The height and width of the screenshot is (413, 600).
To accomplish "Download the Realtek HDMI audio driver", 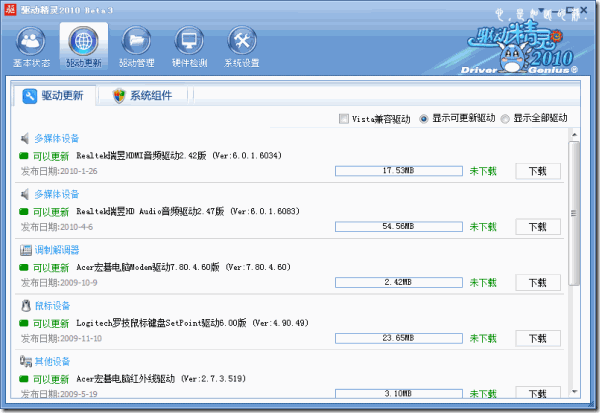I will coord(538,171).
